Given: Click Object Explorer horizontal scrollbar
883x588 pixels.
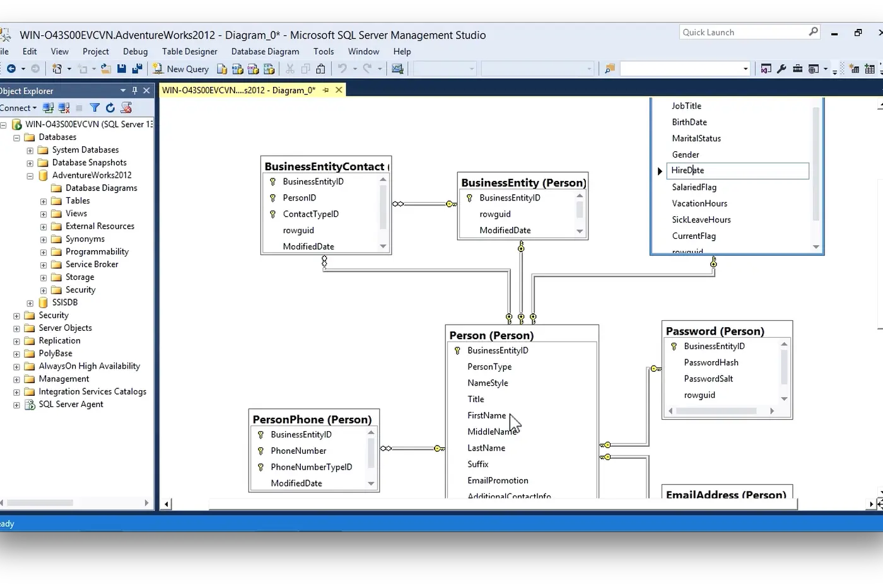Looking at the screenshot, I should coord(74,503).
